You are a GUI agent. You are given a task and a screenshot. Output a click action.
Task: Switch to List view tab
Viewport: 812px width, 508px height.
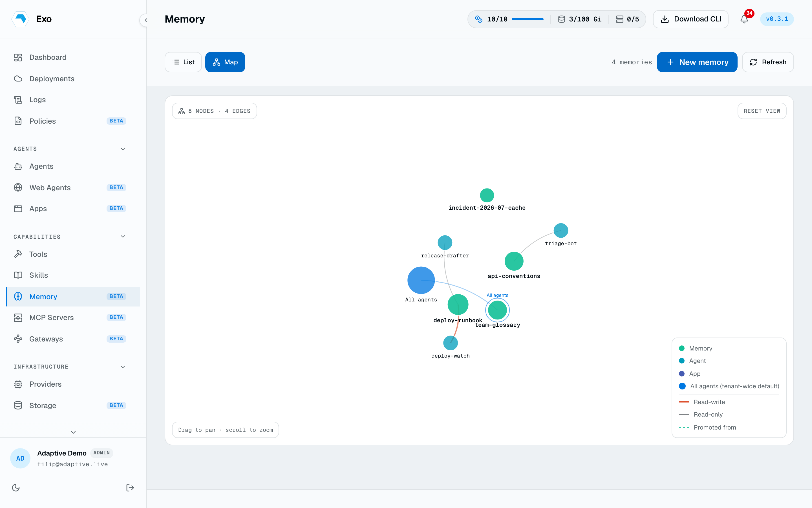(183, 62)
